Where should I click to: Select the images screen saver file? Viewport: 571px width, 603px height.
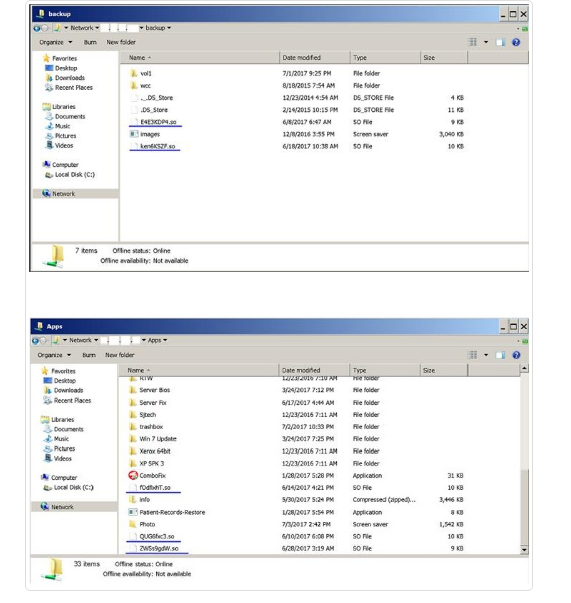pos(145,134)
